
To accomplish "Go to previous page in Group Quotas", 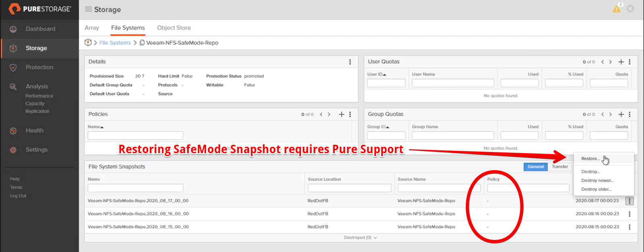I will (x=603, y=115).
